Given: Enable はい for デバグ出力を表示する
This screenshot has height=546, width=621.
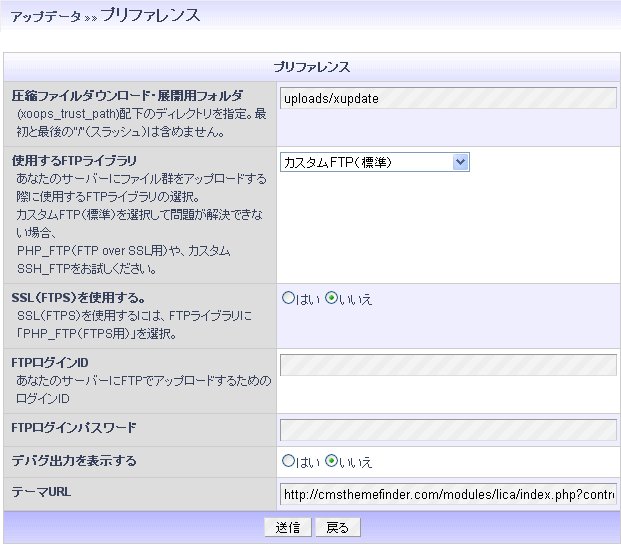Looking at the screenshot, I should 289,461.
